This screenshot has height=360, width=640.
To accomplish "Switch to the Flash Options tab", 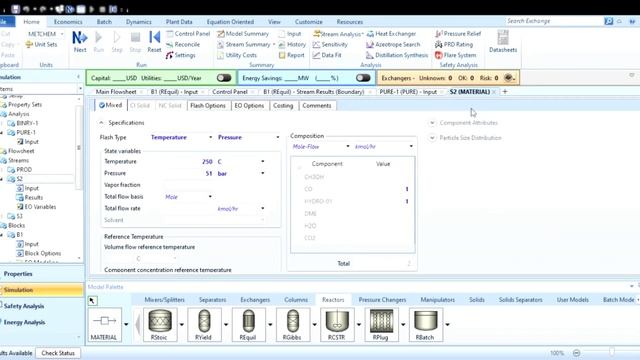I will click(208, 106).
